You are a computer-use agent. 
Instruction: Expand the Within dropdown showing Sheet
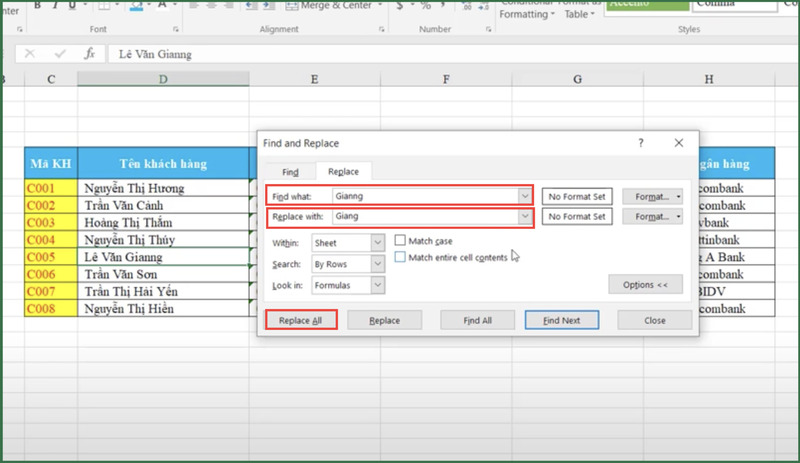[x=377, y=242]
